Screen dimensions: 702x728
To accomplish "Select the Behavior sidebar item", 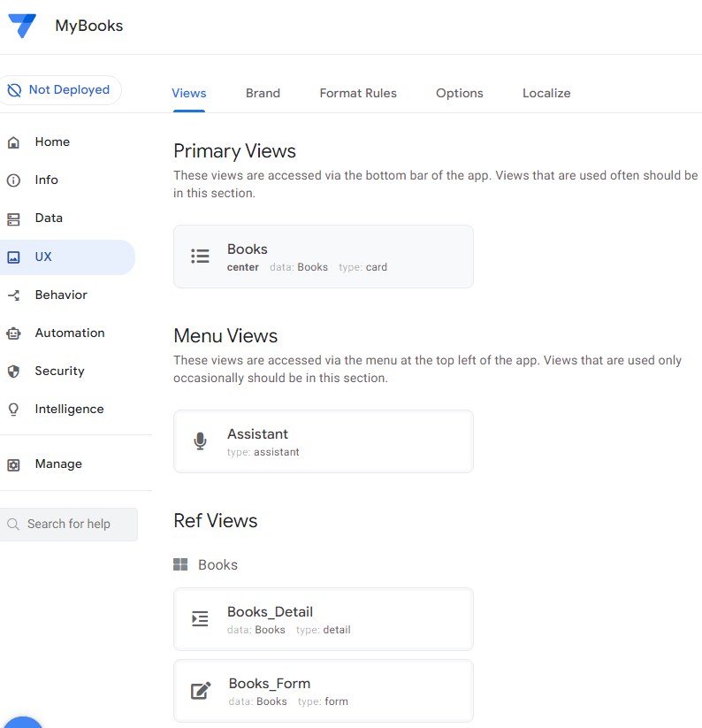I will tap(61, 295).
